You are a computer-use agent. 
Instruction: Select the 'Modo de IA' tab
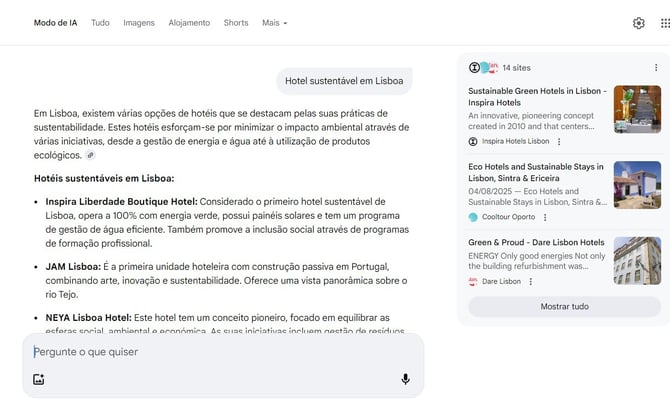(56, 23)
